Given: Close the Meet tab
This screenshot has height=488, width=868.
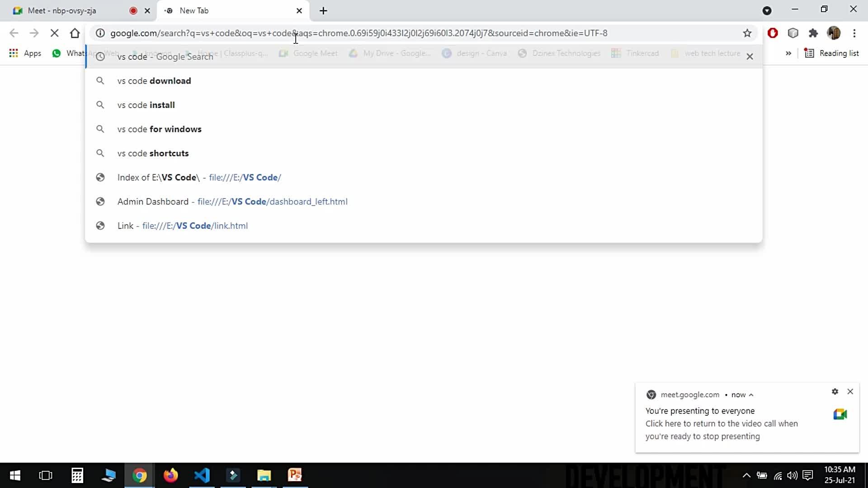Looking at the screenshot, I should coord(147,11).
